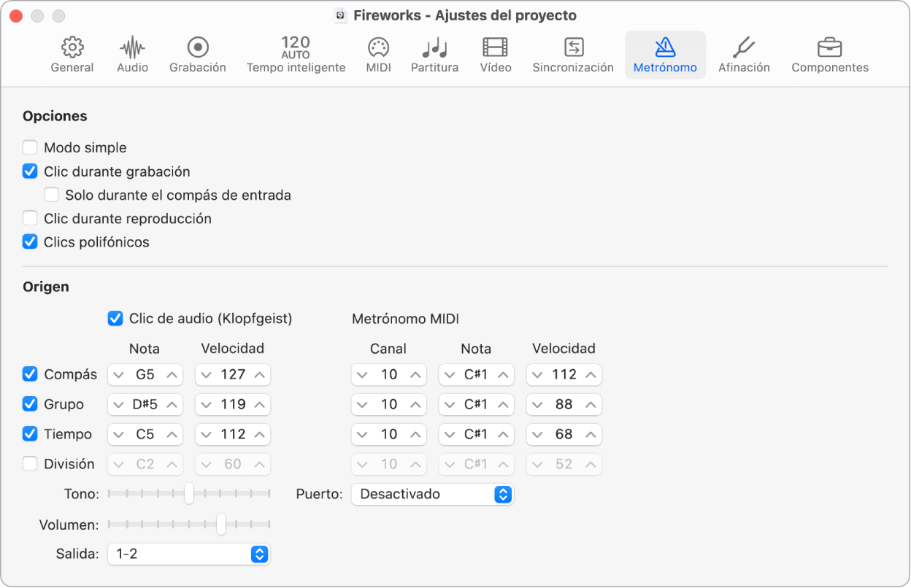The width and height of the screenshot is (911, 588).
Task: Open the Componentes settings pane
Action: coord(830,55)
